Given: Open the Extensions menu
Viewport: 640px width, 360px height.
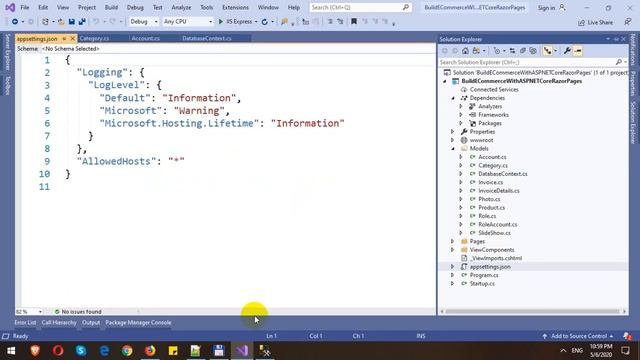Looking at the screenshot, I should tap(235, 7).
